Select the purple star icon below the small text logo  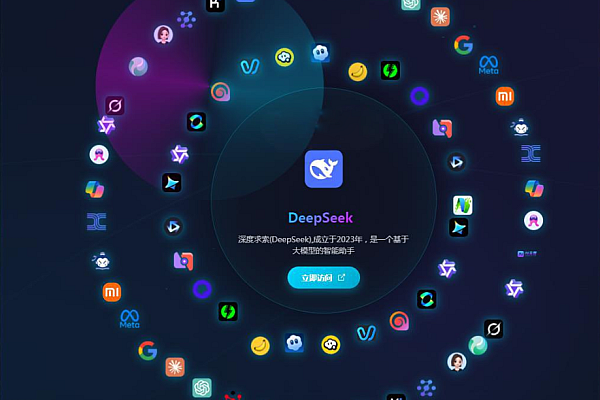(x=514, y=289)
